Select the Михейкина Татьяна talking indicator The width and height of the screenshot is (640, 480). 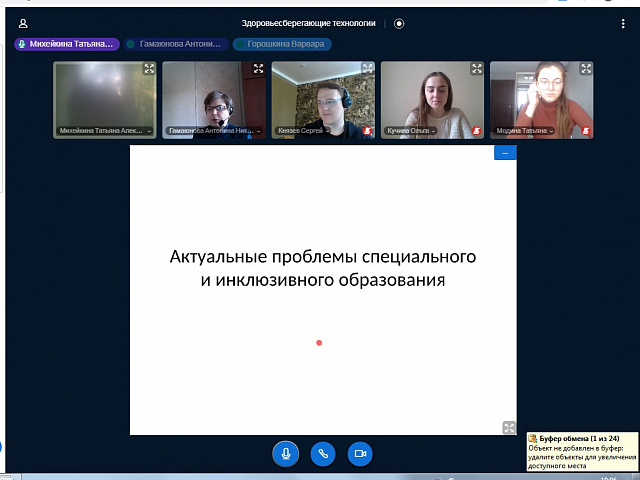pos(67,44)
